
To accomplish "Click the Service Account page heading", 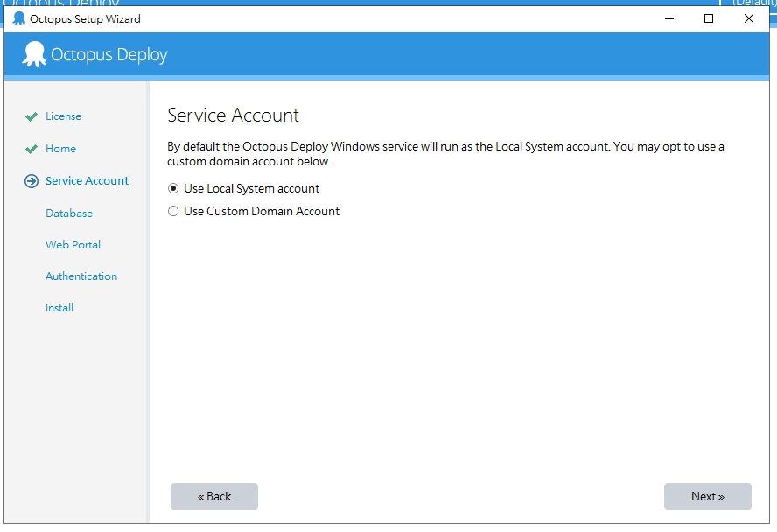I will click(233, 115).
